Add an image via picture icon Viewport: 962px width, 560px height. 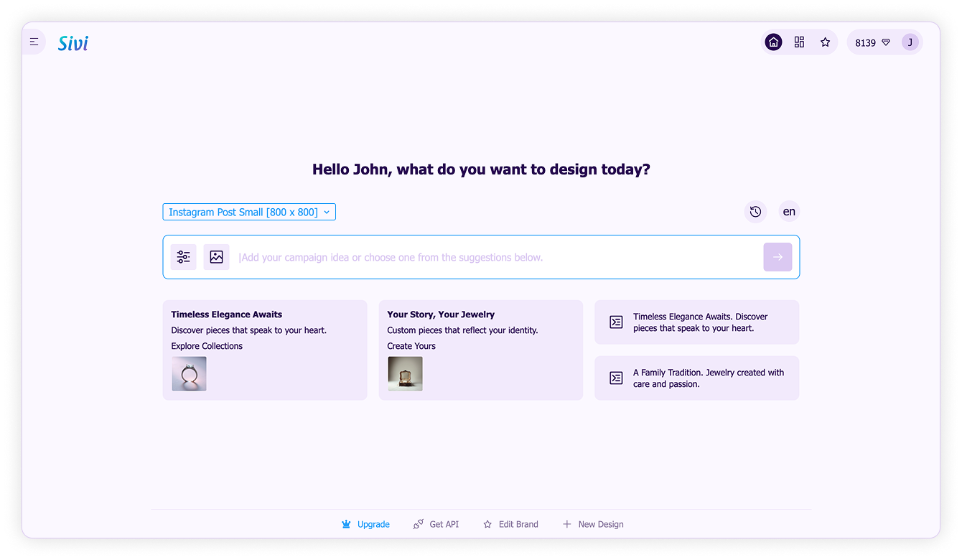tap(216, 257)
